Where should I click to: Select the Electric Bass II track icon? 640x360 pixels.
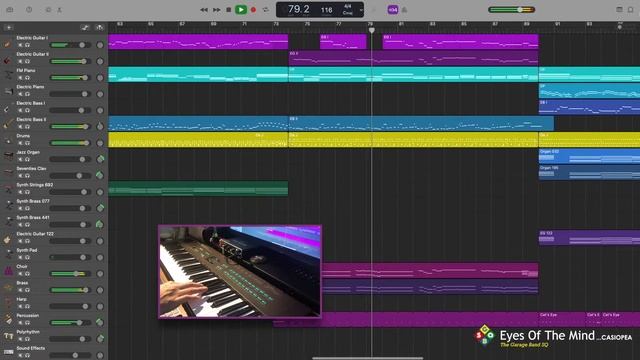(7, 124)
